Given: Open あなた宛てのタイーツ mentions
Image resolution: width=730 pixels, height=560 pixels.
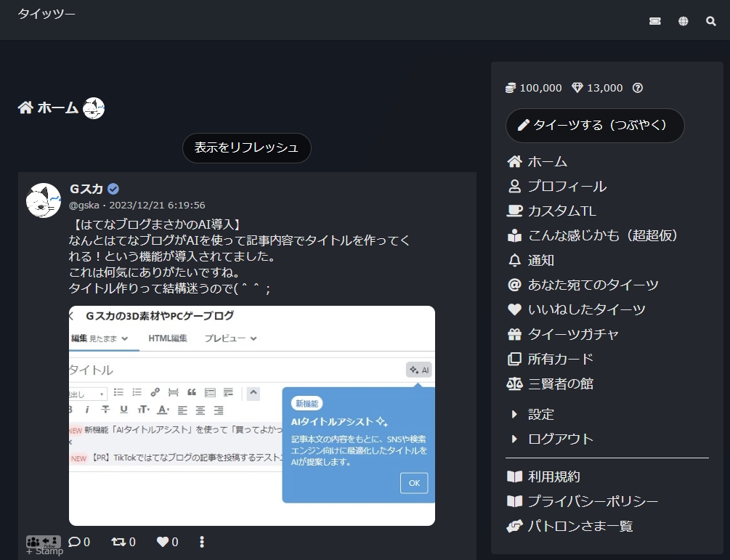Looking at the screenshot, I should click(583, 285).
